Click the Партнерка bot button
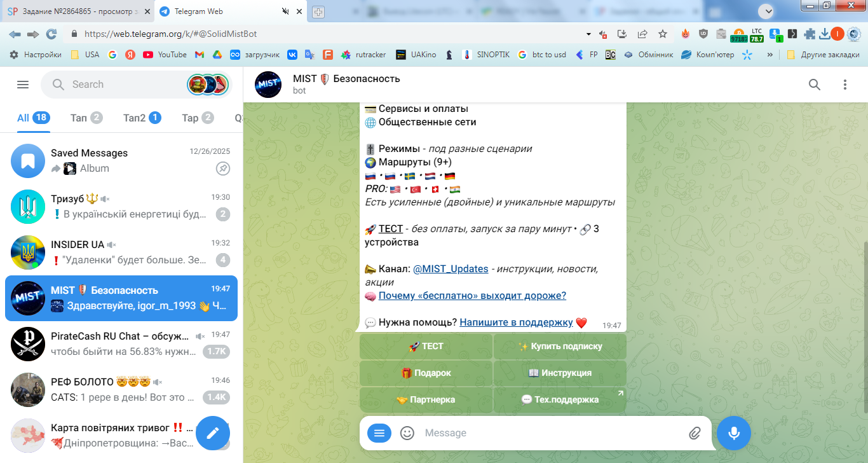Screen dimensions: 868x463 coord(426,400)
